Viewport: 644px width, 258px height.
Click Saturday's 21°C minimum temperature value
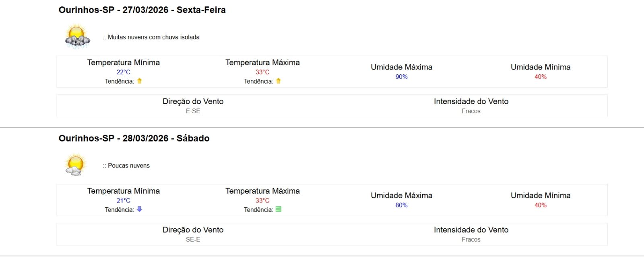[x=124, y=201]
